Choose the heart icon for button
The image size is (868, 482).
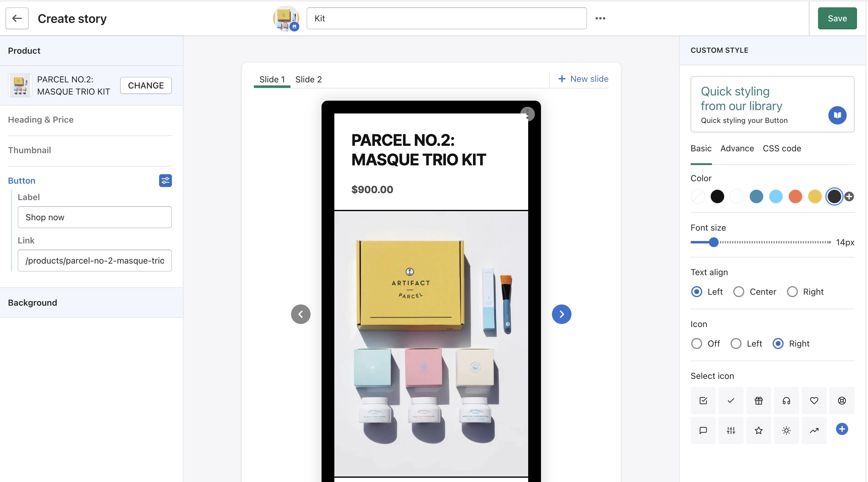tap(814, 401)
